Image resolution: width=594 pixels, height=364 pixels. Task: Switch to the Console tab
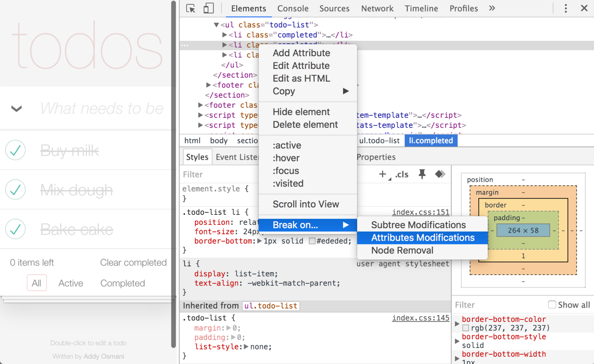point(293,8)
